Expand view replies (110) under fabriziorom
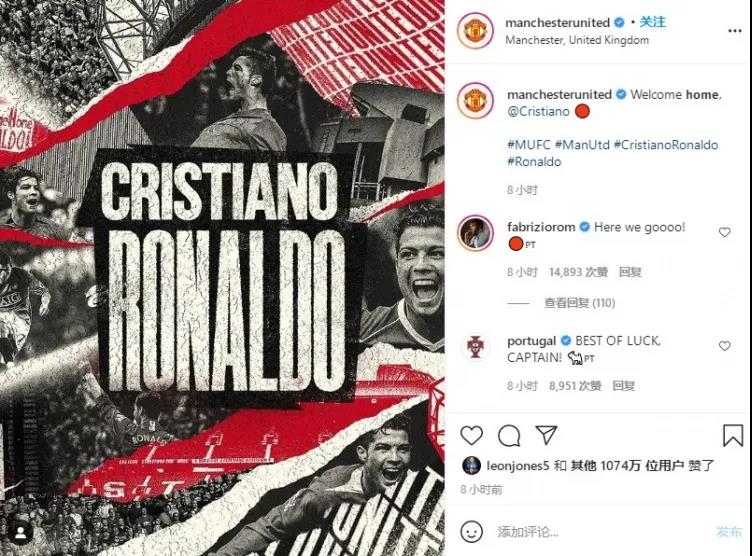Screen dimensions: 752x556 [x=579, y=303]
